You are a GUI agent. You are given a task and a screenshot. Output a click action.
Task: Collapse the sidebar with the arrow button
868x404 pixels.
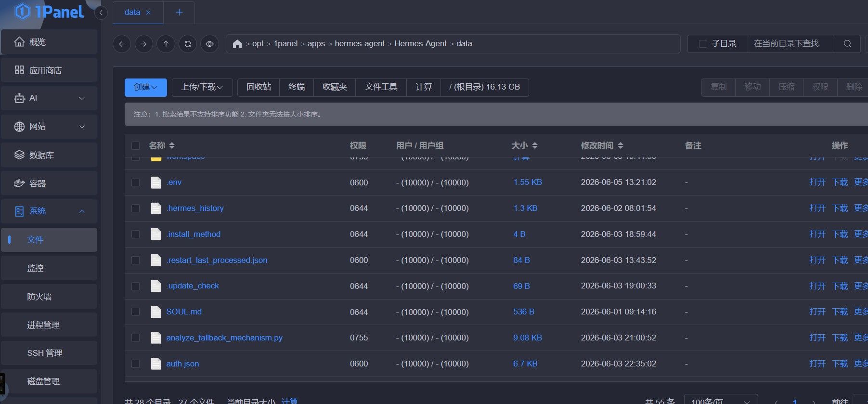click(101, 13)
